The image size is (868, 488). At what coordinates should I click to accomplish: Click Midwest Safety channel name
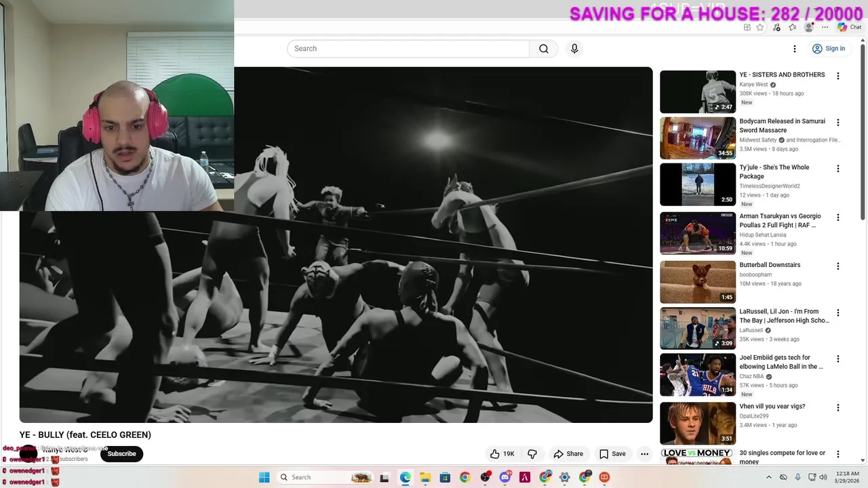click(758, 140)
